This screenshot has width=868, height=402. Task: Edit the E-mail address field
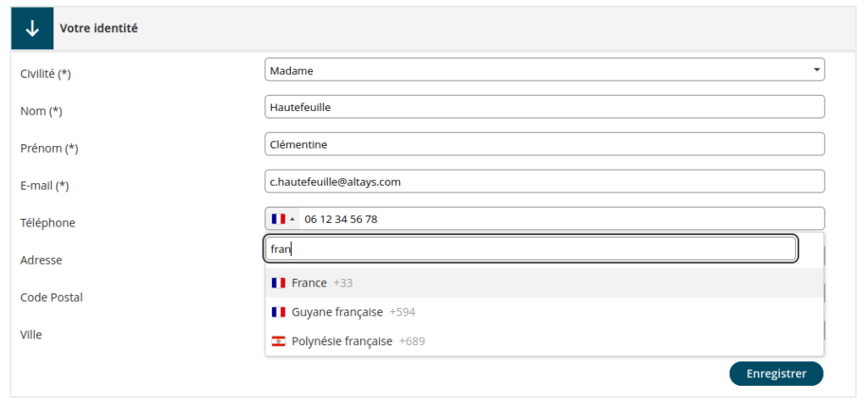[x=544, y=181]
